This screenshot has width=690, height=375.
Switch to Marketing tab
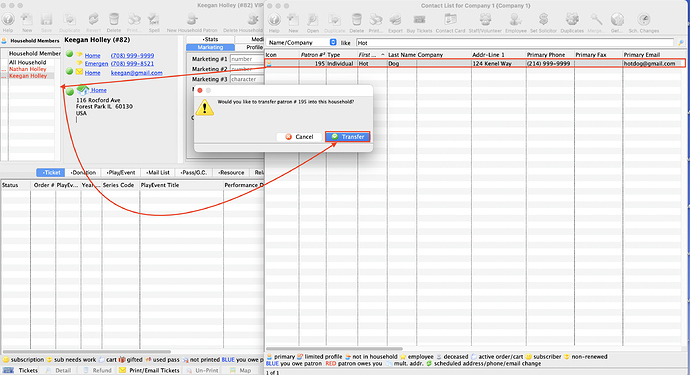pos(210,47)
